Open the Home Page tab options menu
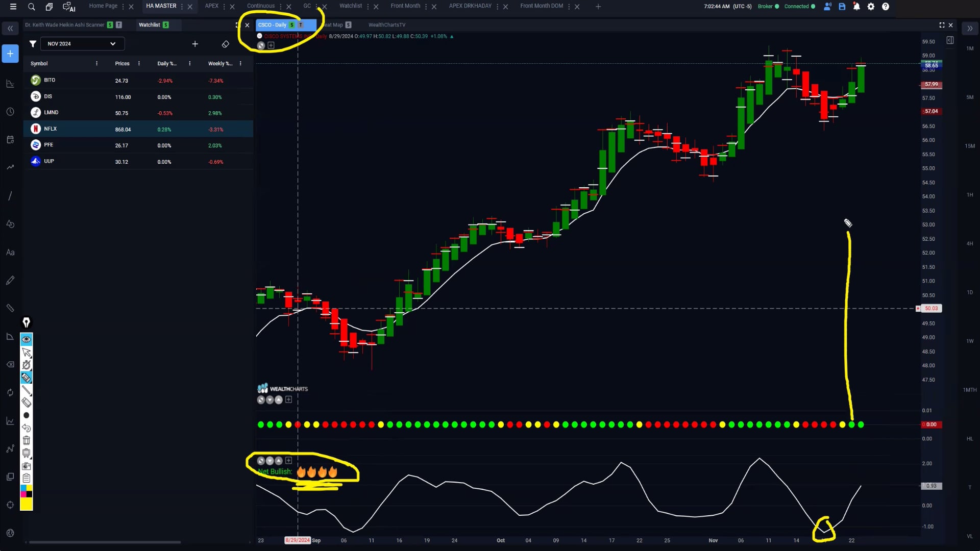Image resolution: width=980 pixels, height=551 pixels. tap(123, 7)
